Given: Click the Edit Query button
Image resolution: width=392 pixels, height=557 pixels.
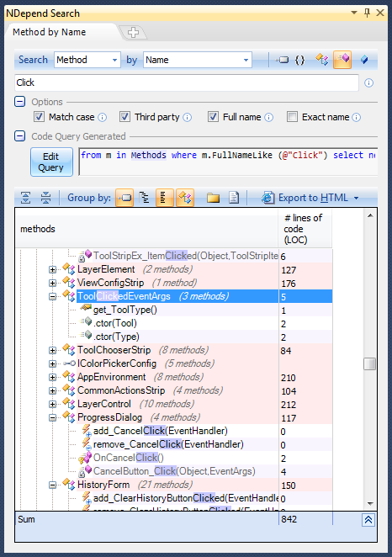Looking at the screenshot, I should [x=51, y=162].
